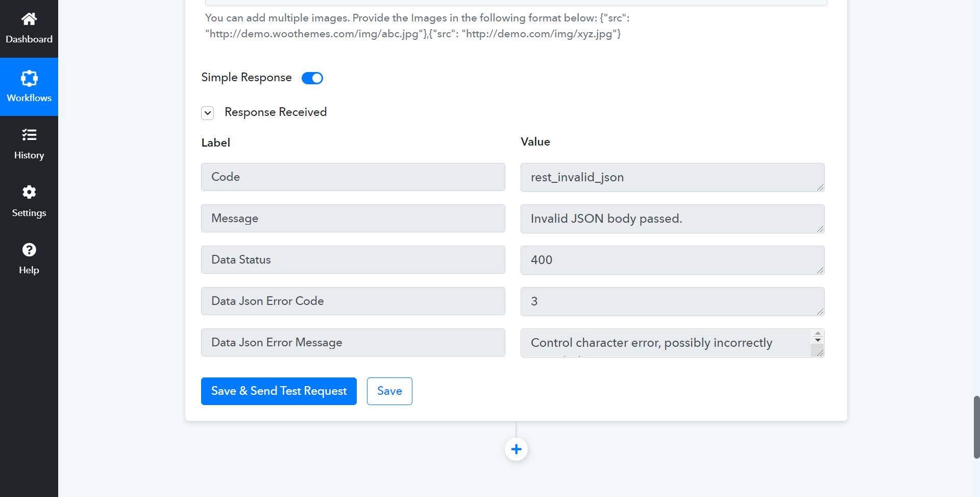Add a new step with the plus icon
The width and height of the screenshot is (980, 497).
[516, 449]
